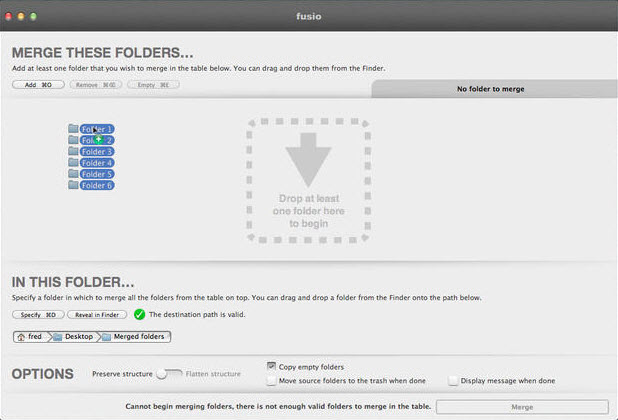Click the Merge button
This screenshot has height=420, width=618.
pos(522,407)
